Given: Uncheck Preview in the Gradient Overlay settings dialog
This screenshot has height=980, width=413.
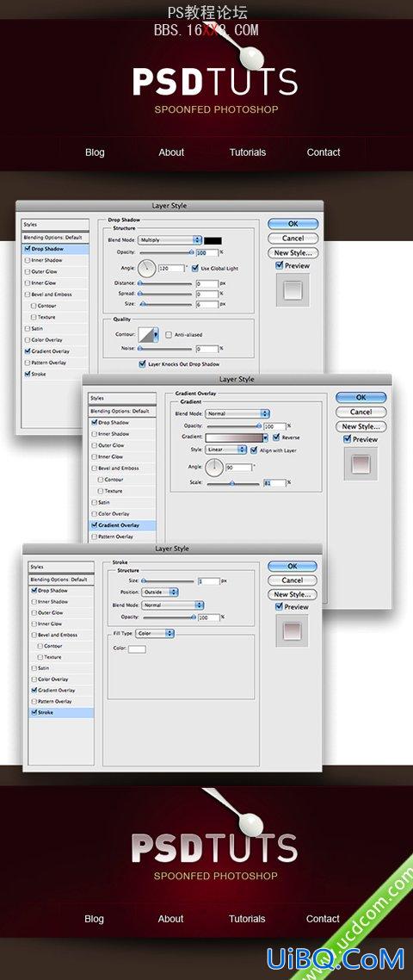Looking at the screenshot, I should tap(347, 439).
